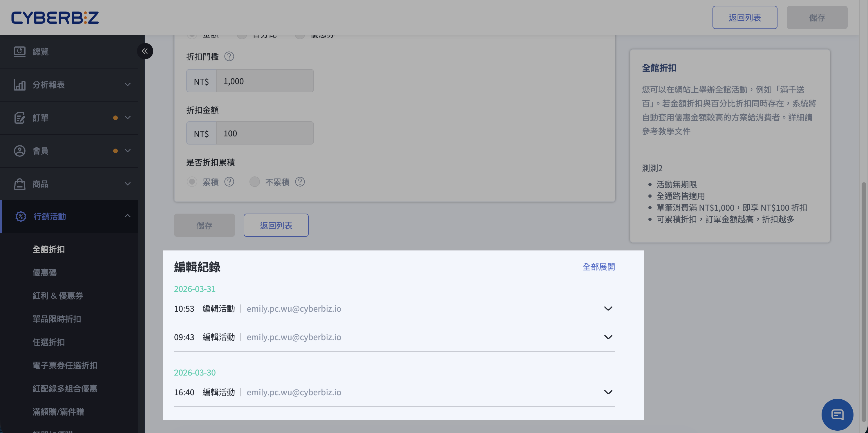
Task: Click the 全通路皆適用 bullet text
Action: click(681, 196)
